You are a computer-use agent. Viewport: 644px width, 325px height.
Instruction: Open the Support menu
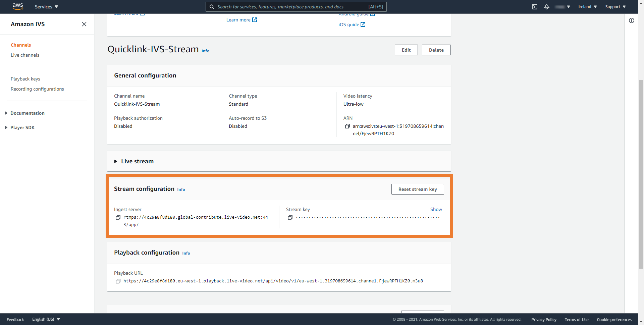(615, 7)
